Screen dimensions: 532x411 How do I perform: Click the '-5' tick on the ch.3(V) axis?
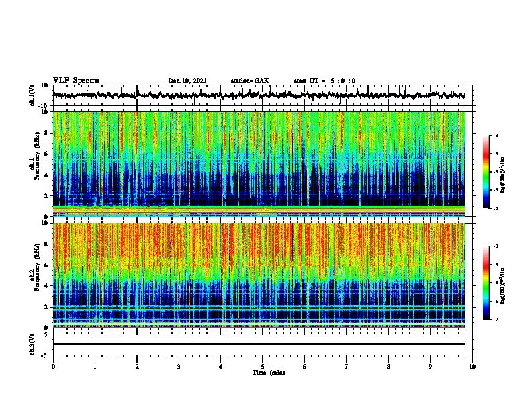(46, 355)
